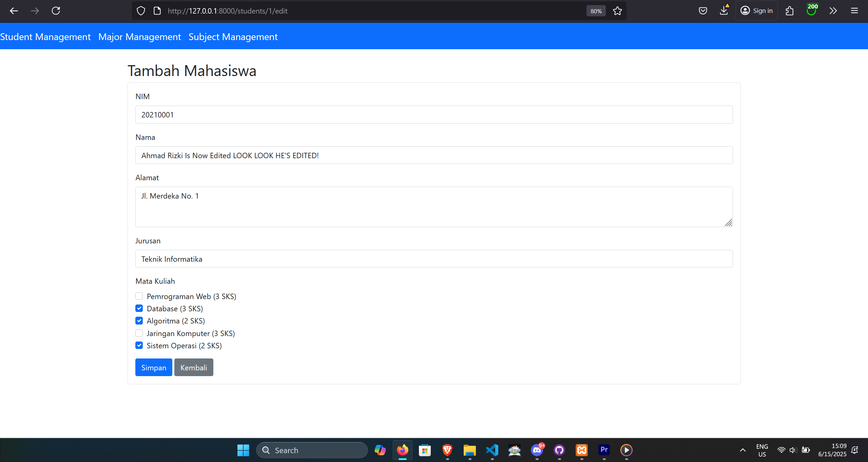The width and height of the screenshot is (868, 462).
Task: Show hidden system tray icons
Action: coord(742,450)
